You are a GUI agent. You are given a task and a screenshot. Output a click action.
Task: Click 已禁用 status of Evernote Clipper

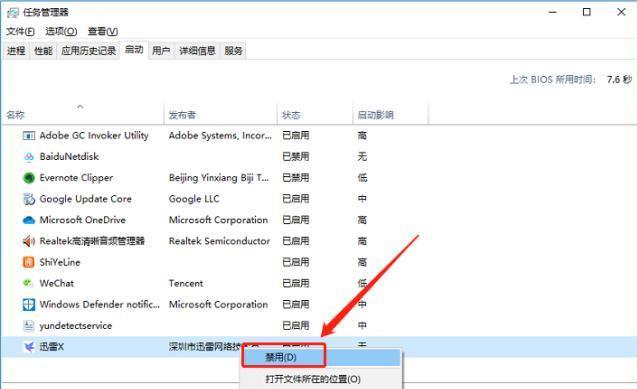coord(296,178)
